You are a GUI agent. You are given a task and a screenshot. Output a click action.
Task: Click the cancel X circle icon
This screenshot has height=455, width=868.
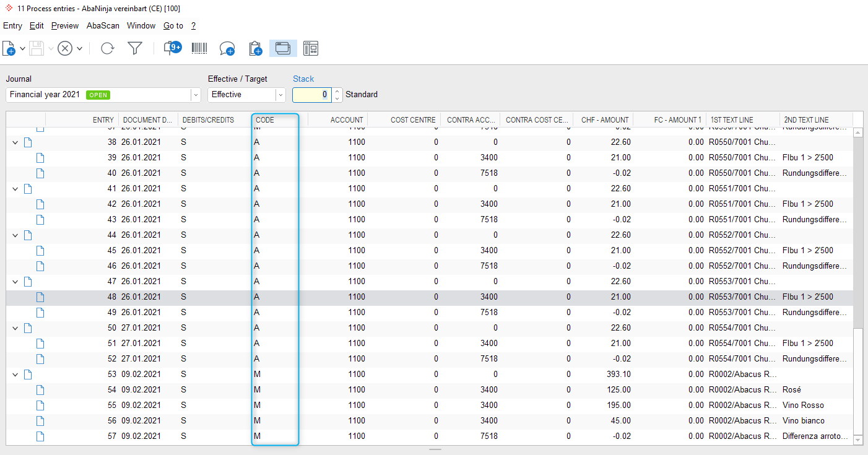(x=65, y=48)
